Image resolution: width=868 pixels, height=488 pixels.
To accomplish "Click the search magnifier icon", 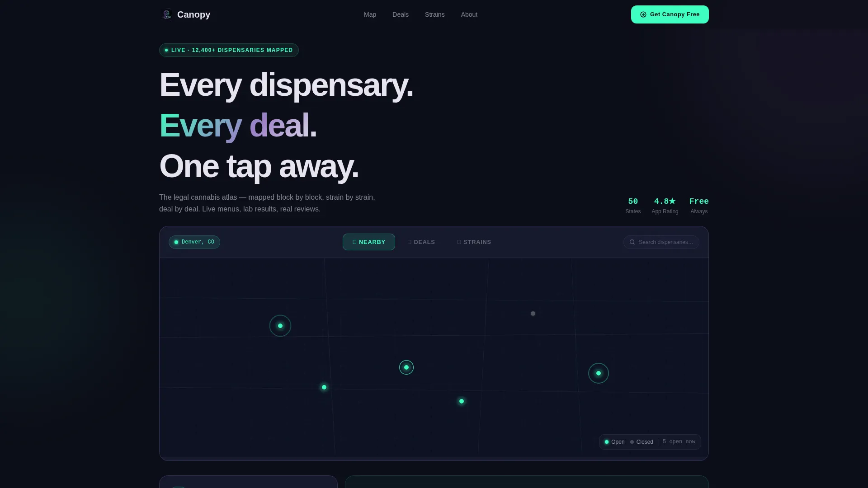I will [632, 242].
